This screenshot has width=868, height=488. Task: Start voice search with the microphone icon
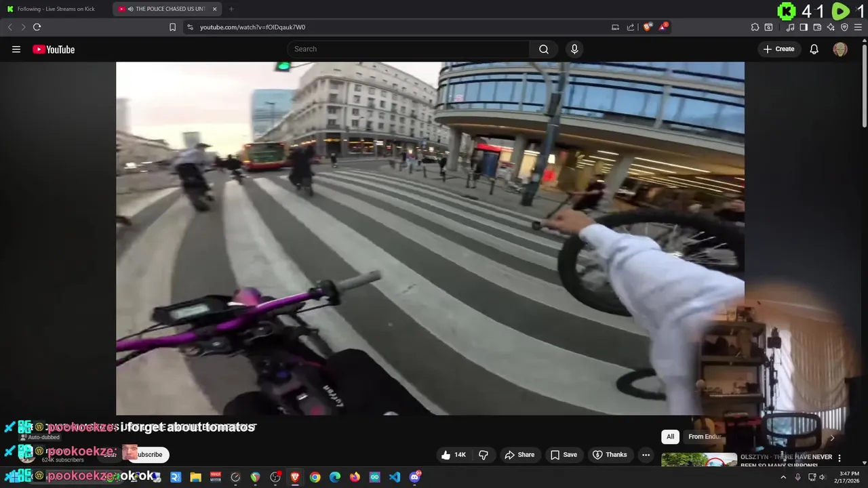click(574, 49)
